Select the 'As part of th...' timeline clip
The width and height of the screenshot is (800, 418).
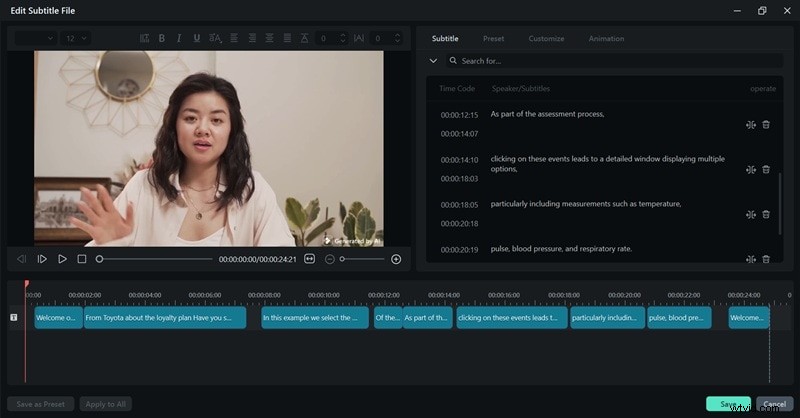click(428, 317)
